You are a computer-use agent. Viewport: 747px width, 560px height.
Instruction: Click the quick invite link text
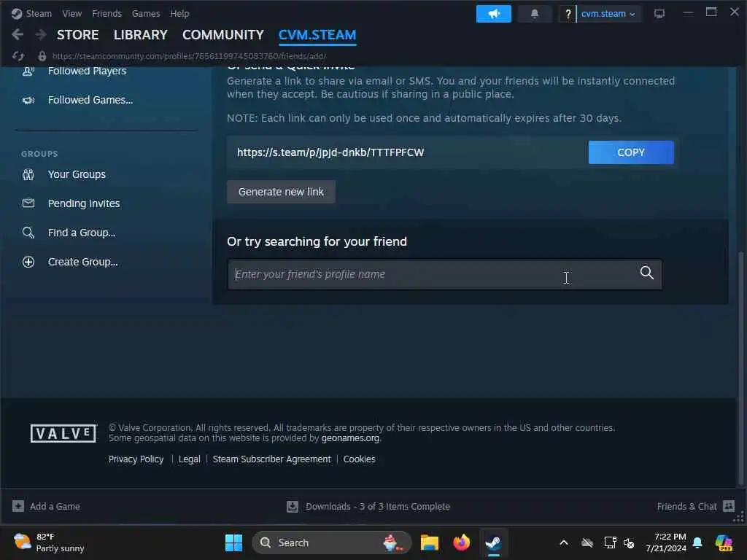[330, 152]
